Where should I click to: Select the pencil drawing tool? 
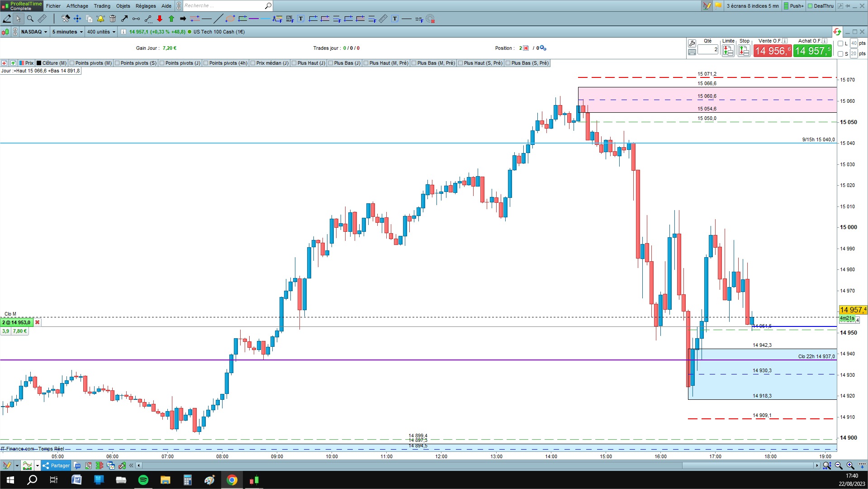tap(7, 19)
